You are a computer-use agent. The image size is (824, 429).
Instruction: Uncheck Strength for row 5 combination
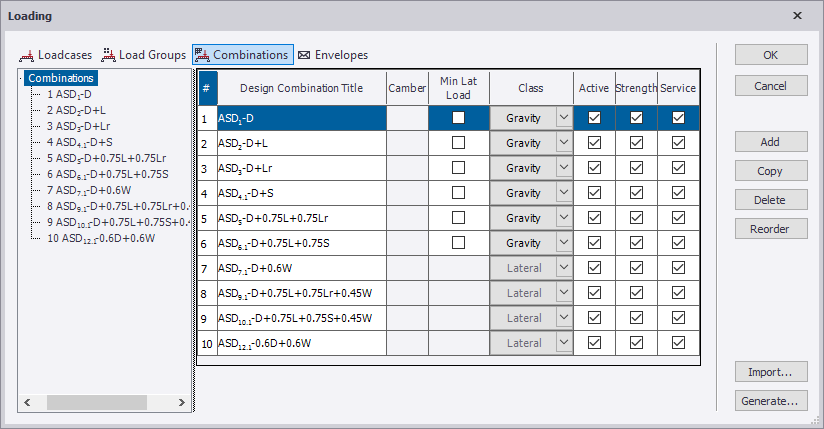tap(636, 218)
